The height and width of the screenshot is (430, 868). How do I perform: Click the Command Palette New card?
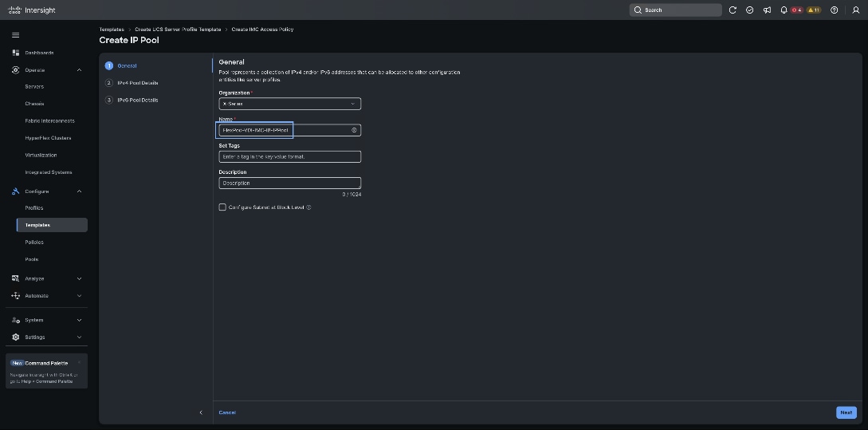click(x=46, y=371)
